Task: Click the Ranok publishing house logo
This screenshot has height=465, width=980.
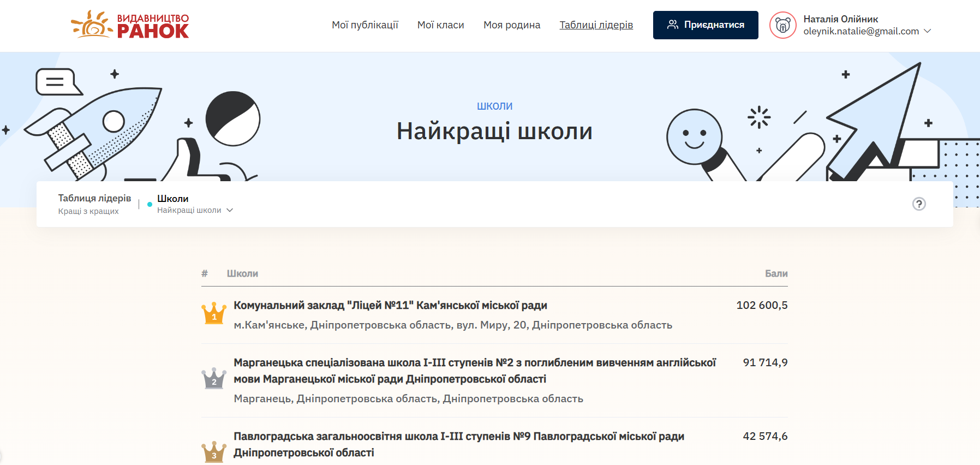Action: pos(130,25)
